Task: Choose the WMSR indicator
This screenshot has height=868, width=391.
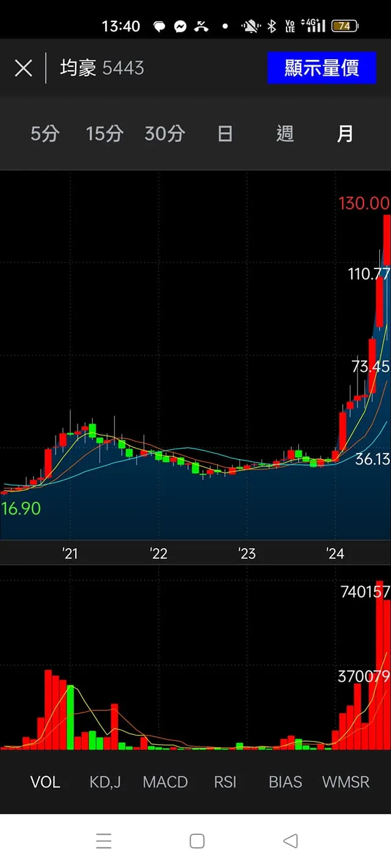Action: 346,782
